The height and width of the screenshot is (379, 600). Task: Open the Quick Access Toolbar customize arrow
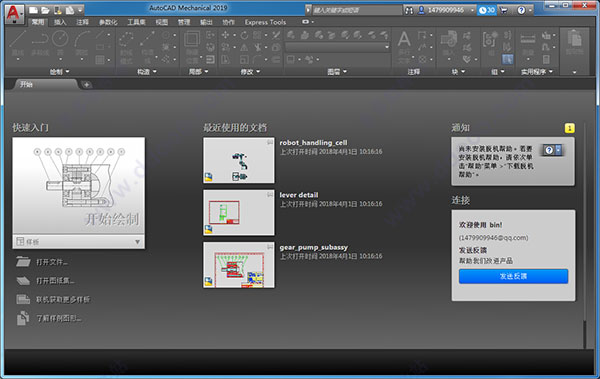pyautogui.click(x=80, y=10)
